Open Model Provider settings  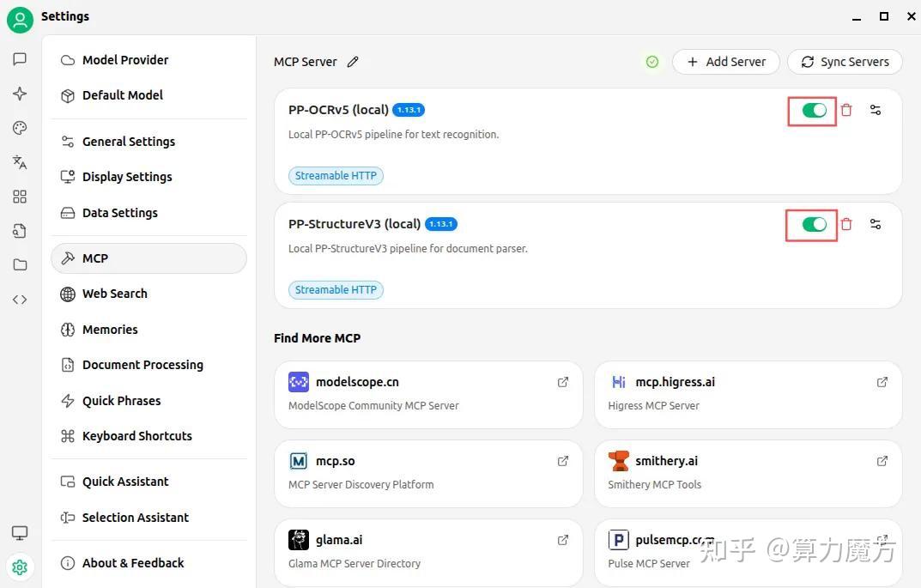pos(148,60)
